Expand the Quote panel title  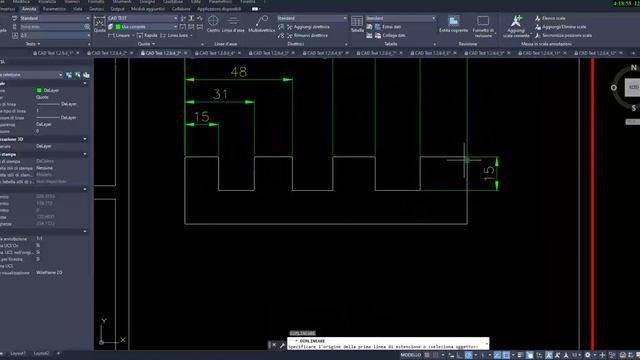[146, 44]
